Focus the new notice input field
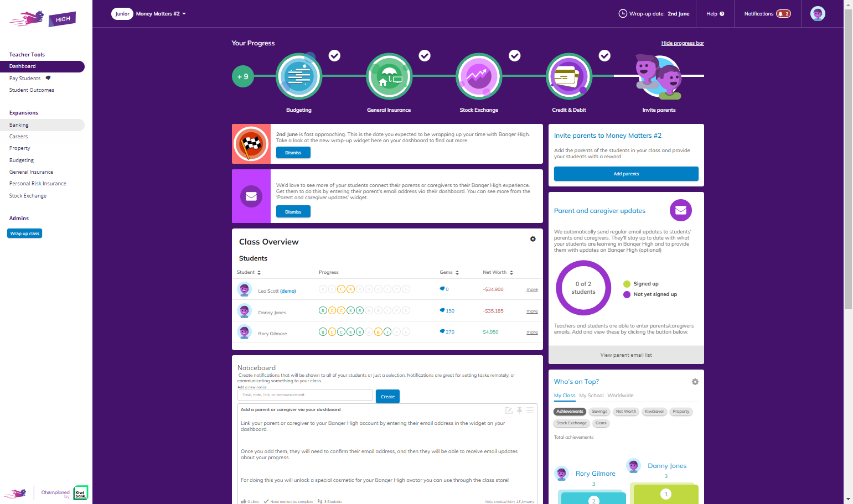The width and height of the screenshot is (853, 504). pos(305,395)
